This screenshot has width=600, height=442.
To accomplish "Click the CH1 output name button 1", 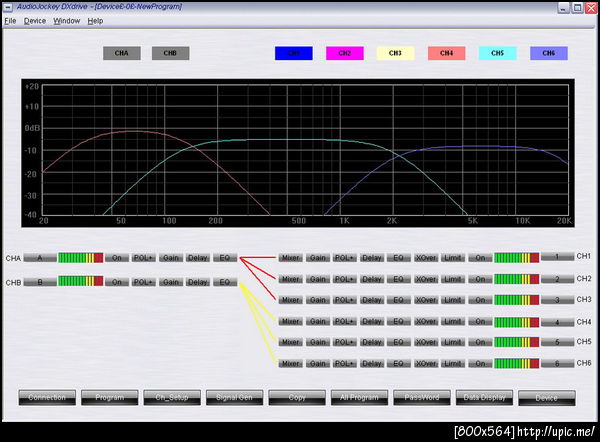I will [558, 257].
